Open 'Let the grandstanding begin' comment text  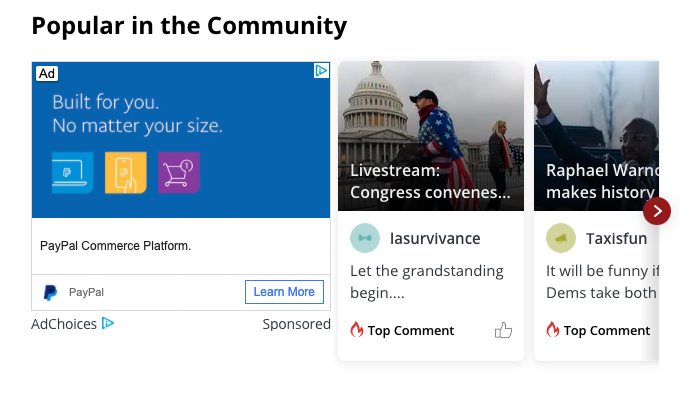coord(427,282)
